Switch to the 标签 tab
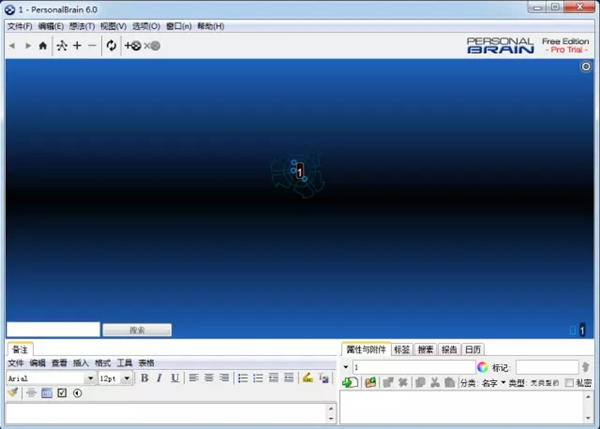This screenshot has width=600, height=429. (402, 350)
